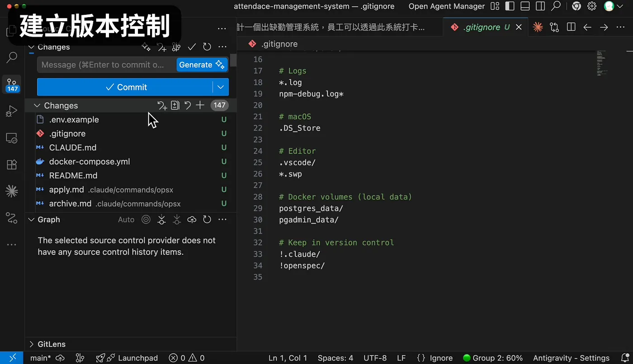
Task: Open the account avatar dropdown
Action: (x=613, y=6)
